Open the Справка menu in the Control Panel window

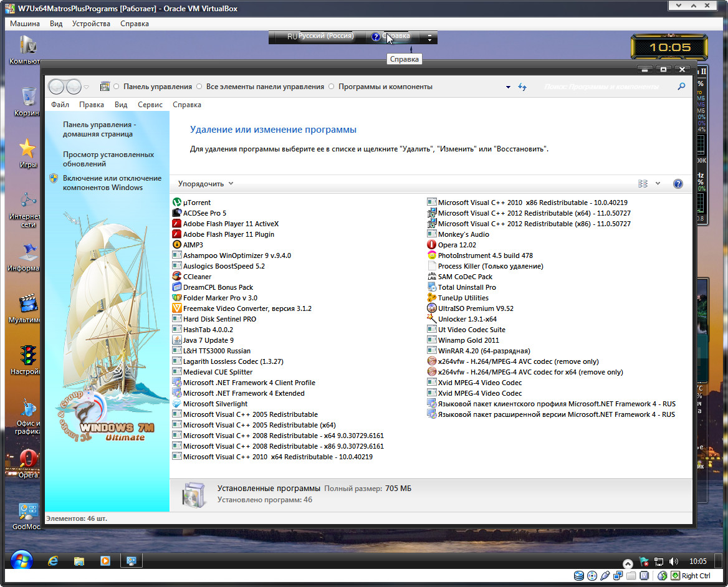(x=186, y=105)
